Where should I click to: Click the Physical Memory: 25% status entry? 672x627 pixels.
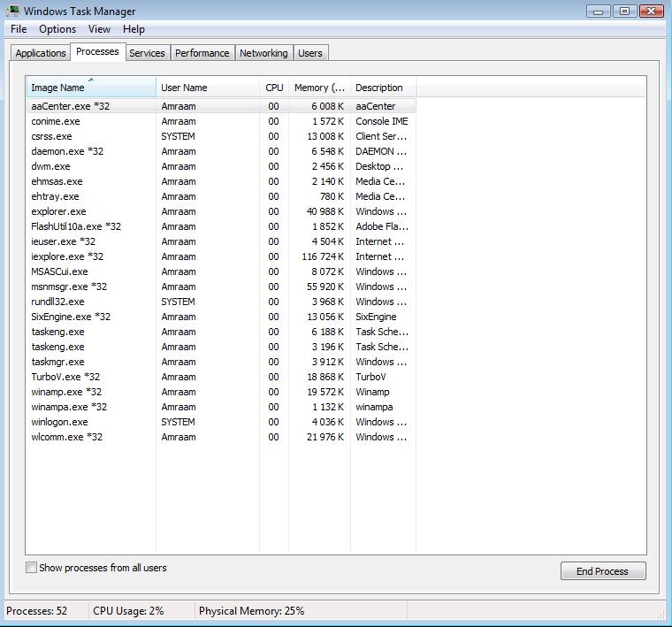click(252, 611)
